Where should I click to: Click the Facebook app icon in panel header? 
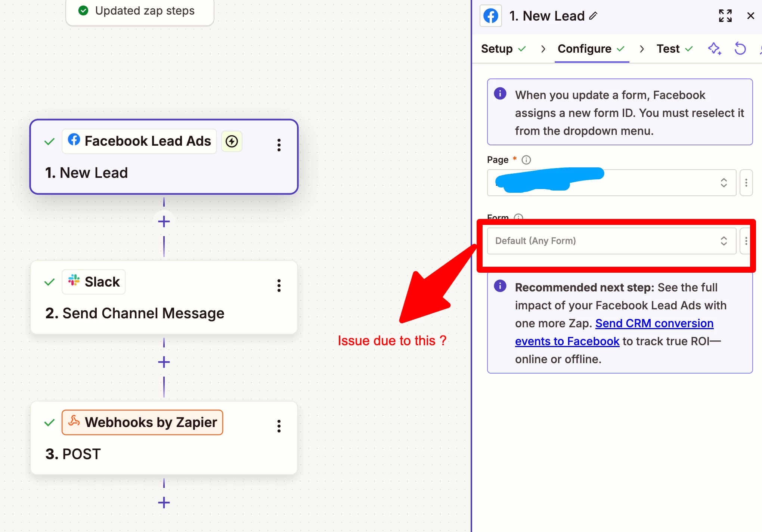[x=491, y=16]
